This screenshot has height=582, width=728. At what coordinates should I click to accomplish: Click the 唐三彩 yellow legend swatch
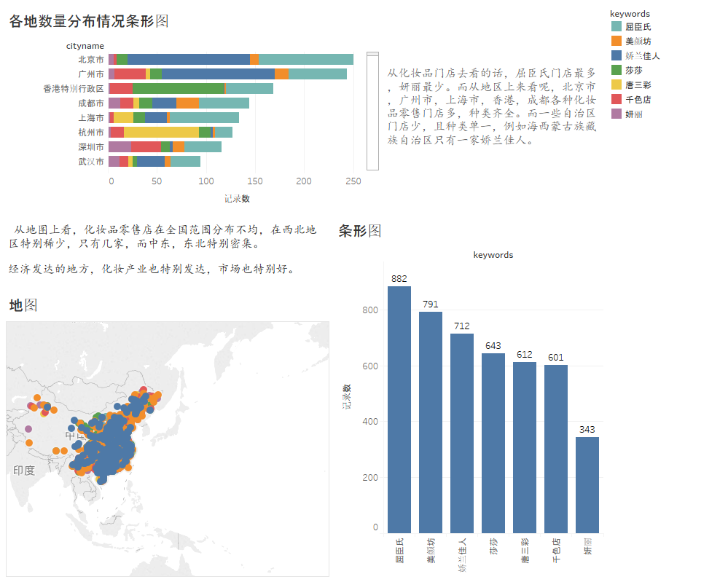(616, 84)
